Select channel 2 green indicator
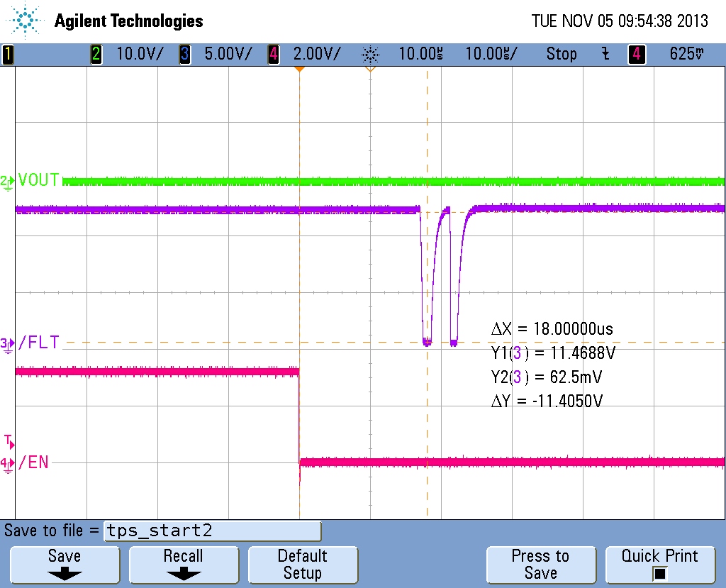726x588 pixels. [x=96, y=54]
